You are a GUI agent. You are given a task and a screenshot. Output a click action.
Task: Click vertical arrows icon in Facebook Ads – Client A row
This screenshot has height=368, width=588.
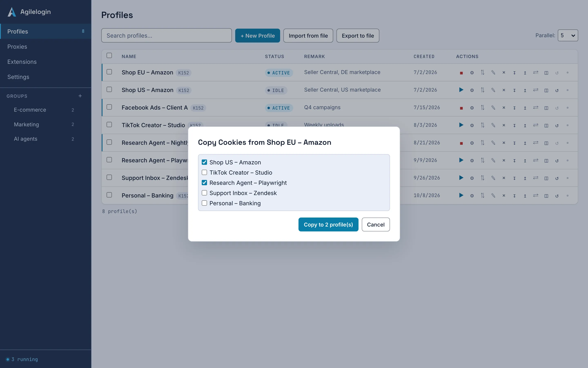(483, 108)
